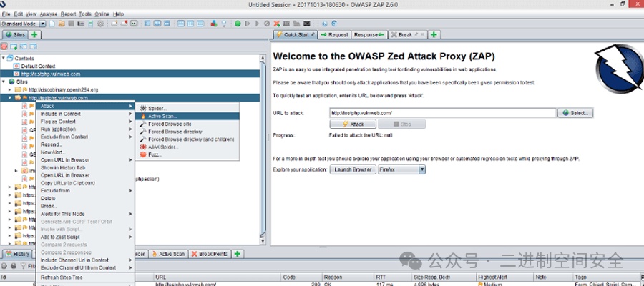Click the green plus after Break Points tab
The width and height of the screenshot is (644, 286).
click(x=237, y=254)
